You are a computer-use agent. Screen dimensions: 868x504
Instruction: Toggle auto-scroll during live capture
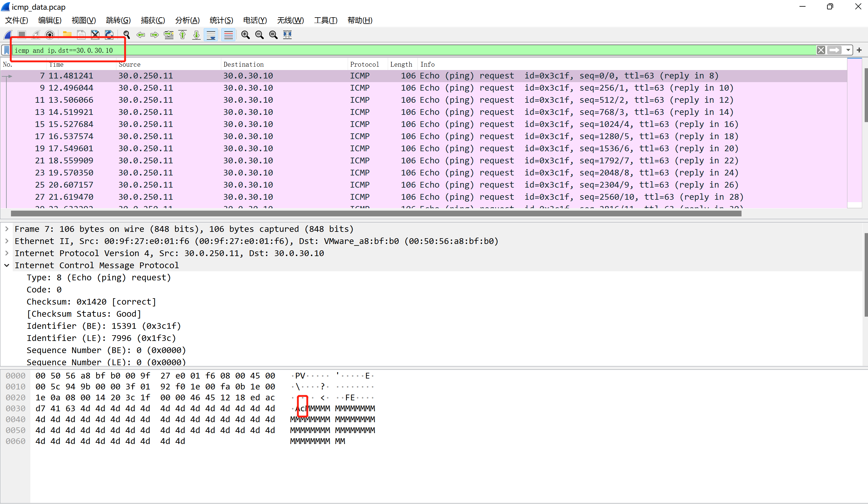[210, 35]
